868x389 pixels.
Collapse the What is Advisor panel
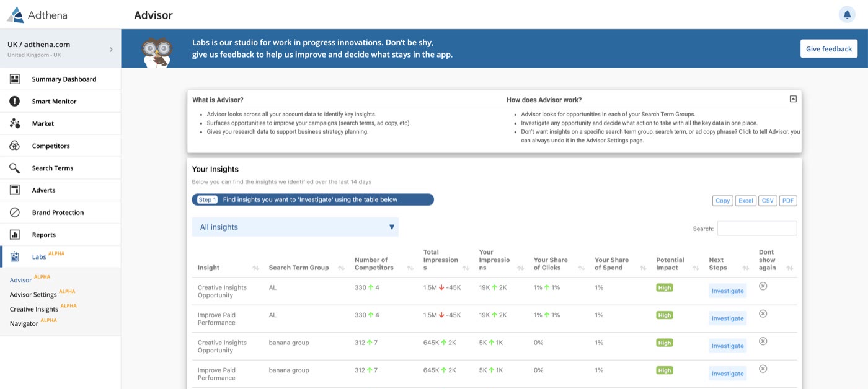pos(793,99)
